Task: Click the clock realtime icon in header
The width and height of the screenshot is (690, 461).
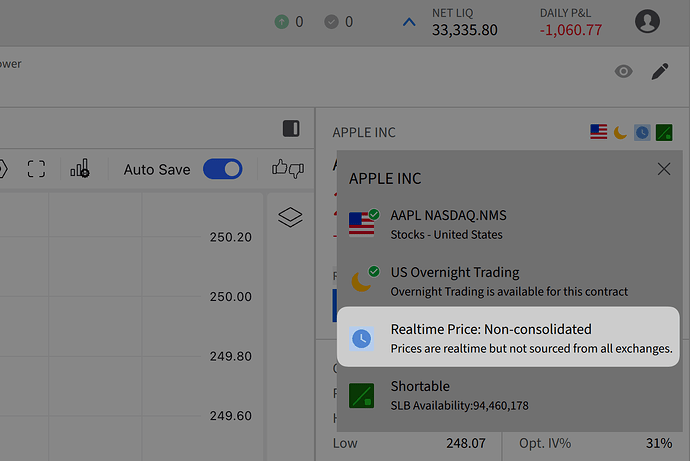Action: [642, 132]
